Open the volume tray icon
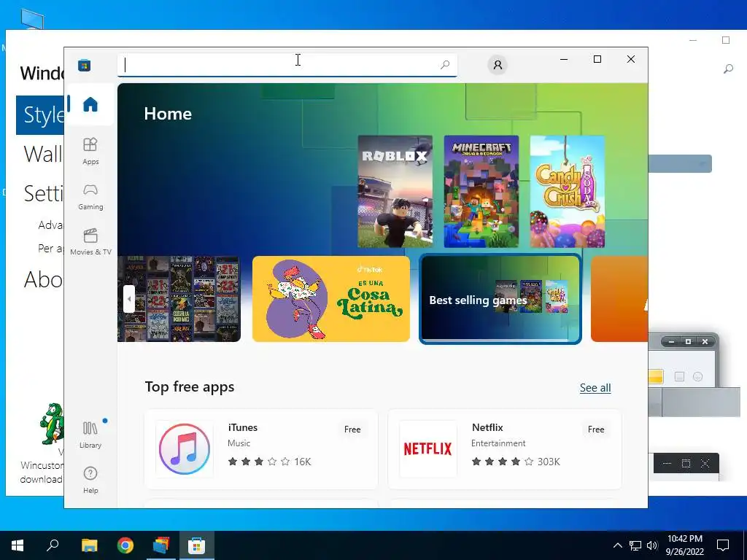The height and width of the screenshot is (560, 747). 652,545
